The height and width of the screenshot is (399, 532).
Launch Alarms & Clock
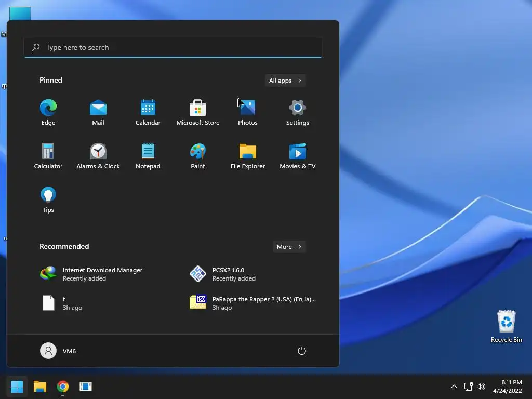tap(98, 156)
